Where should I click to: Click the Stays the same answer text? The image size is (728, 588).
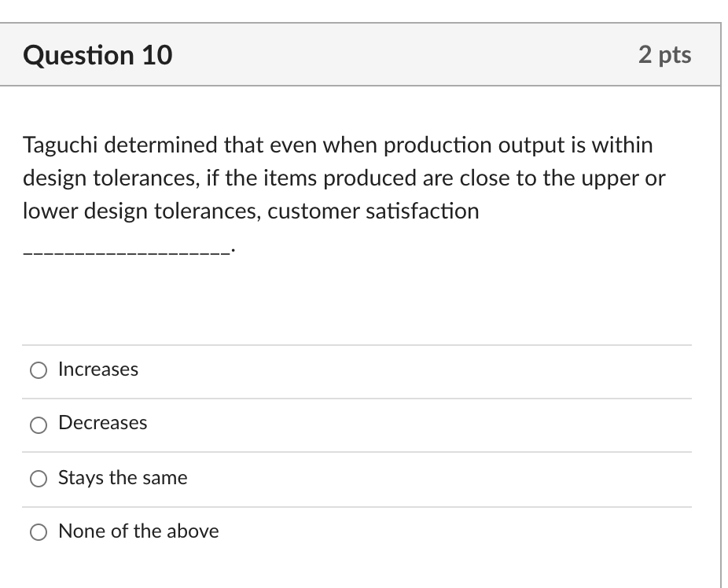tap(123, 477)
